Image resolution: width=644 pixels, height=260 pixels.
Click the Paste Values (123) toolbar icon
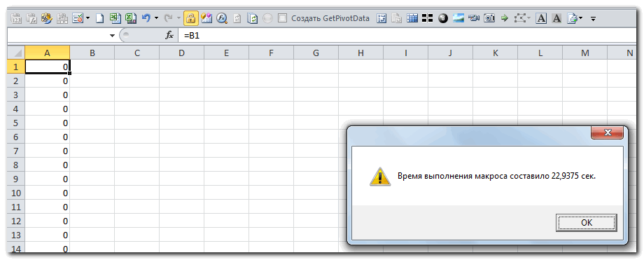(x=15, y=18)
